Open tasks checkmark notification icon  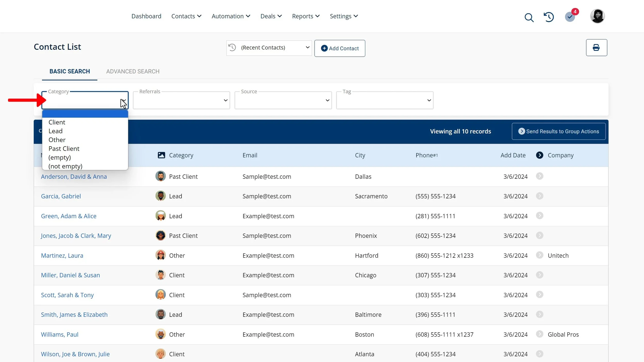[570, 17]
